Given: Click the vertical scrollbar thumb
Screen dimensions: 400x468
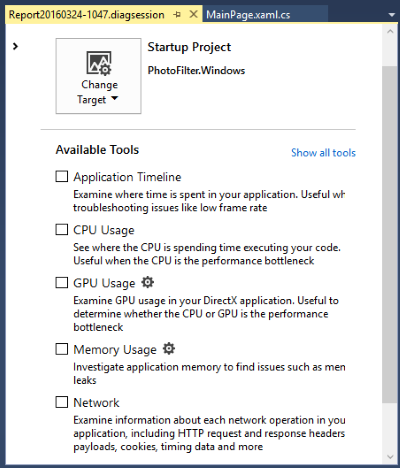Looking at the screenshot, I should [390, 234].
